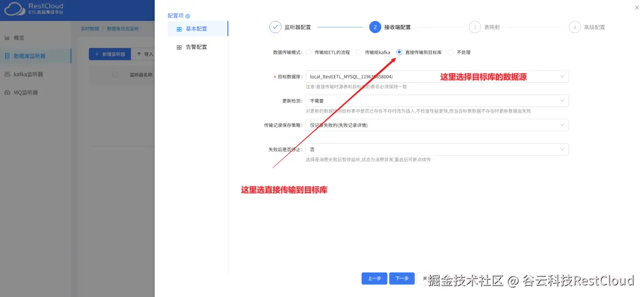The height and width of the screenshot is (297, 644).
Task: Click the 数据库监听器 list icon
Action: 7,56
